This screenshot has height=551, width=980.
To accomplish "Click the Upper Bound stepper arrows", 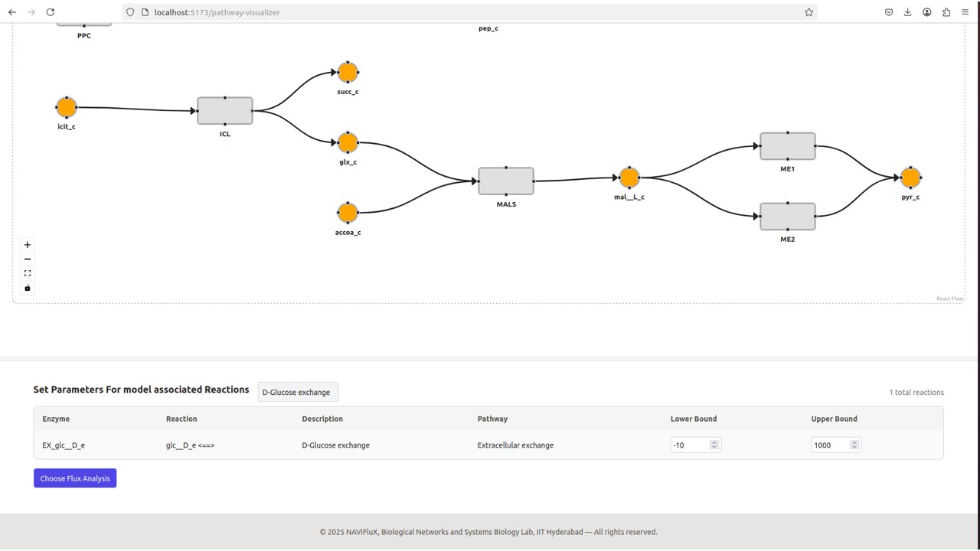I will (854, 445).
